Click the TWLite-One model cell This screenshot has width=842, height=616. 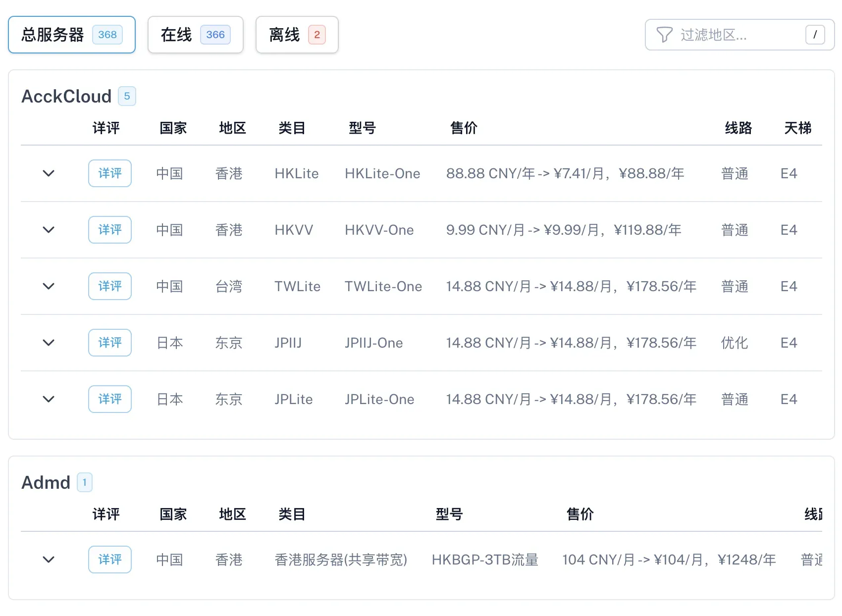click(x=383, y=286)
